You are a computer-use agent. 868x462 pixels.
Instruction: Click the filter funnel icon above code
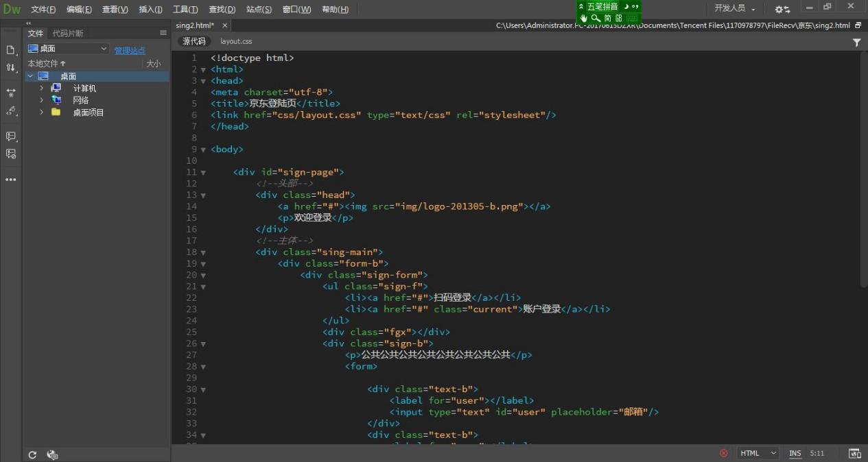pos(856,42)
